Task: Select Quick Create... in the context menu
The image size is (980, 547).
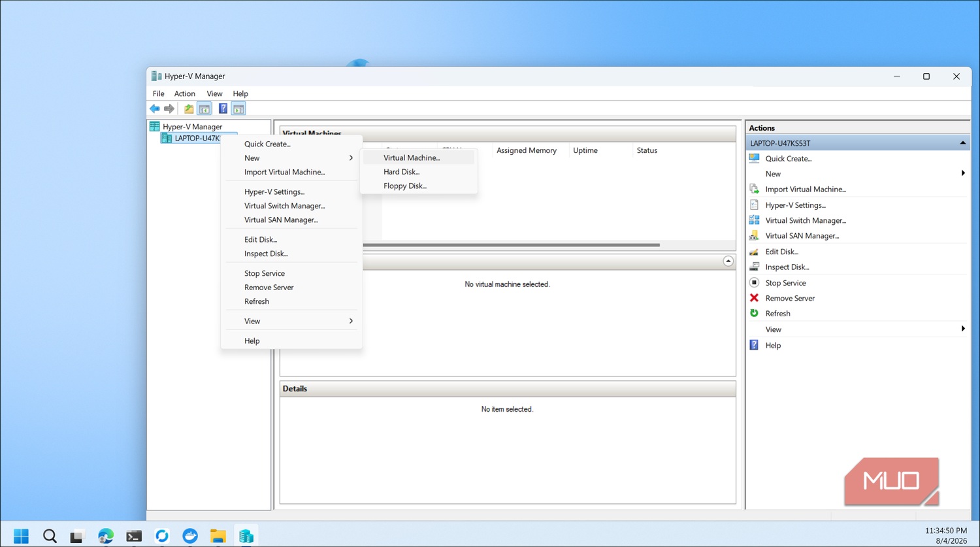Action: [292, 144]
